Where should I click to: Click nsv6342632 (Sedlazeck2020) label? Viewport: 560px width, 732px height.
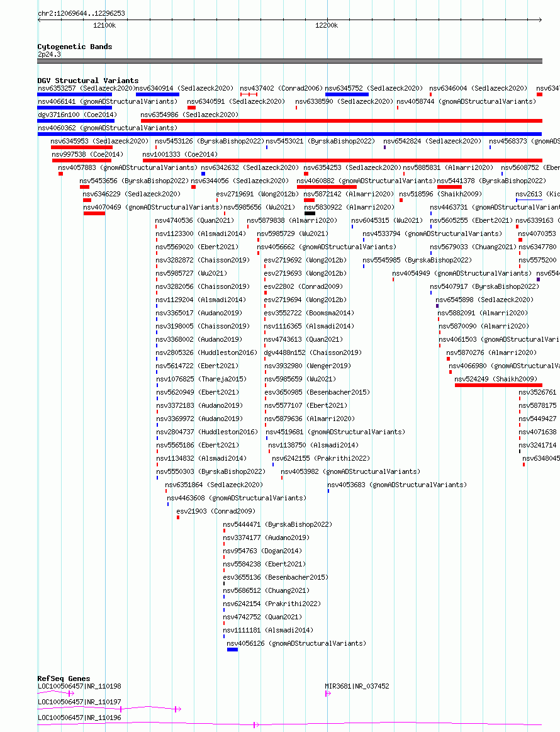click(x=250, y=167)
